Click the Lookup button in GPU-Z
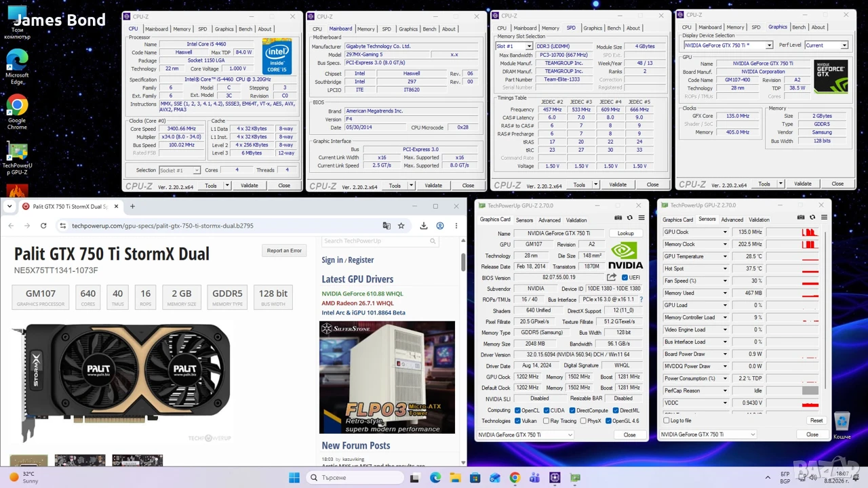The height and width of the screenshot is (488, 868). click(x=625, y=233)
